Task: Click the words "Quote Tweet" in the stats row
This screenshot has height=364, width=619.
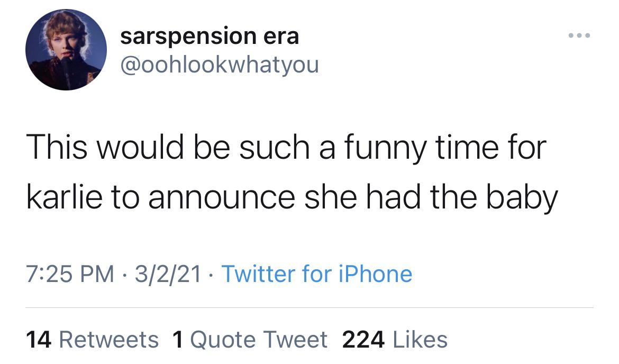Action: pos(258,339)
